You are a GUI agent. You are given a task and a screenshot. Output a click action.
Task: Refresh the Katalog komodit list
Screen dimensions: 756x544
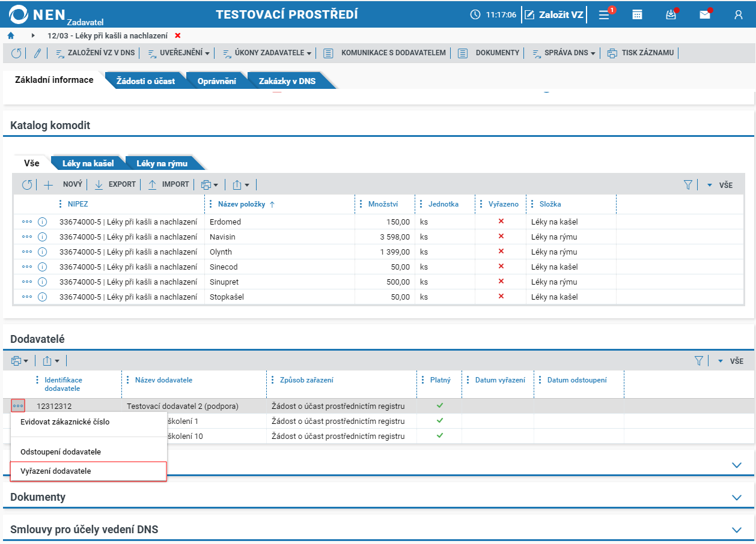pyautogui.click(x=27, y=184)
